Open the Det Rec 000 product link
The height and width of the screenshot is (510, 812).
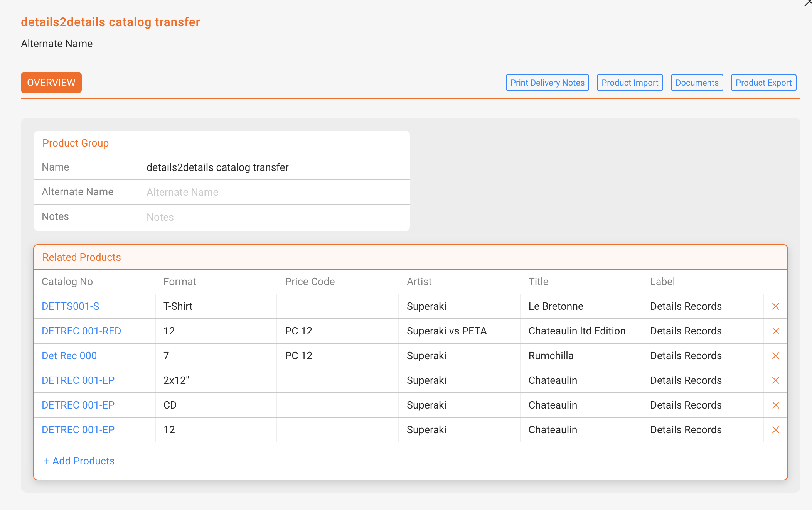coord(69,356)
